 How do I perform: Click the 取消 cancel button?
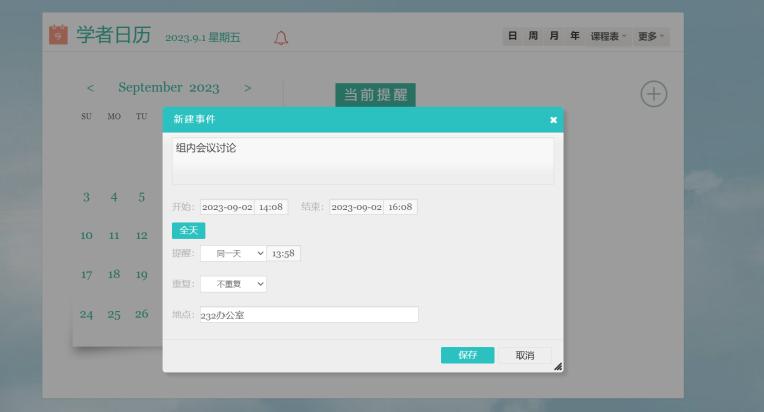[525, 355]
